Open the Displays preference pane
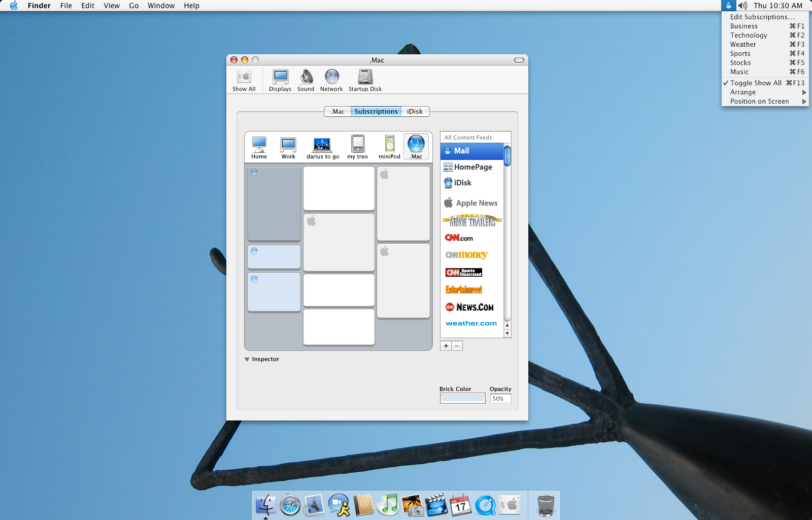Image resolution: width=812 pixels, height=520 pixels. [280, 79]
